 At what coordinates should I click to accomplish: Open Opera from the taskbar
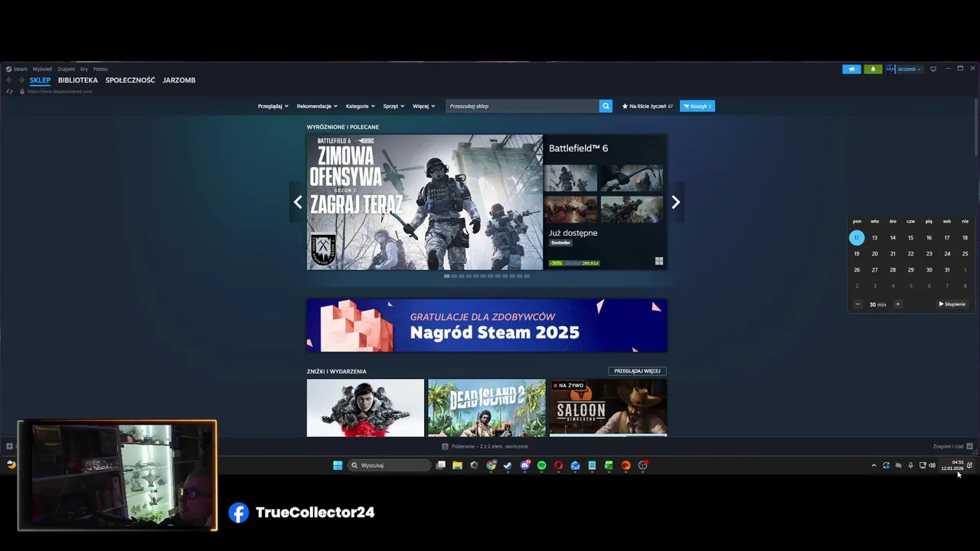tap(558, 465)
